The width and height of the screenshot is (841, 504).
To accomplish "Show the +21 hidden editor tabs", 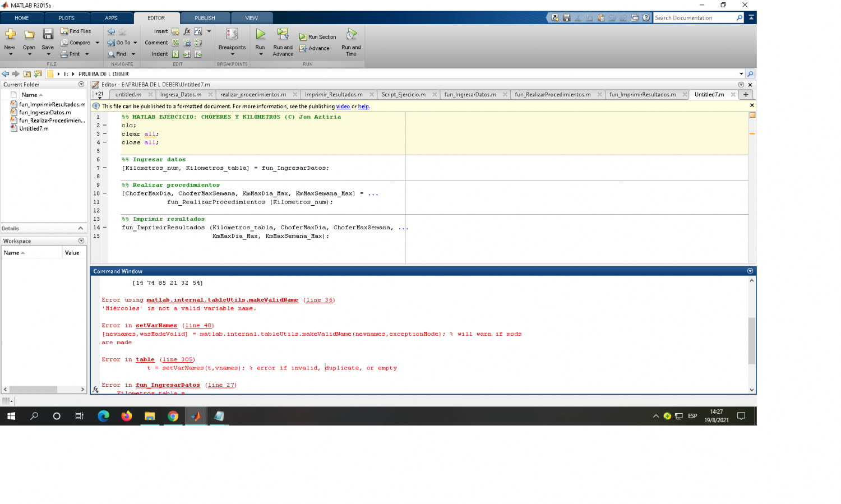I will 99,95.
